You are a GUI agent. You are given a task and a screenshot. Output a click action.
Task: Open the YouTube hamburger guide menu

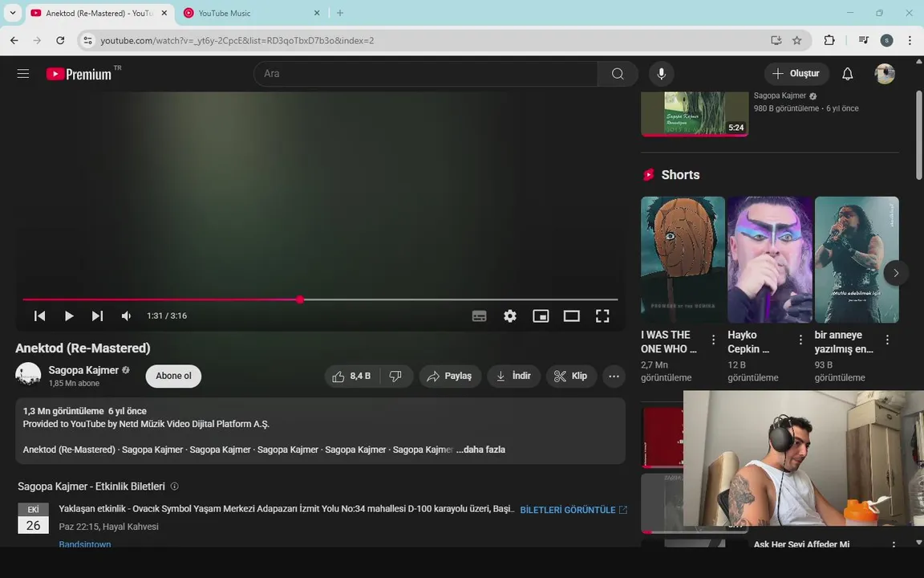(x=23, y=74)
